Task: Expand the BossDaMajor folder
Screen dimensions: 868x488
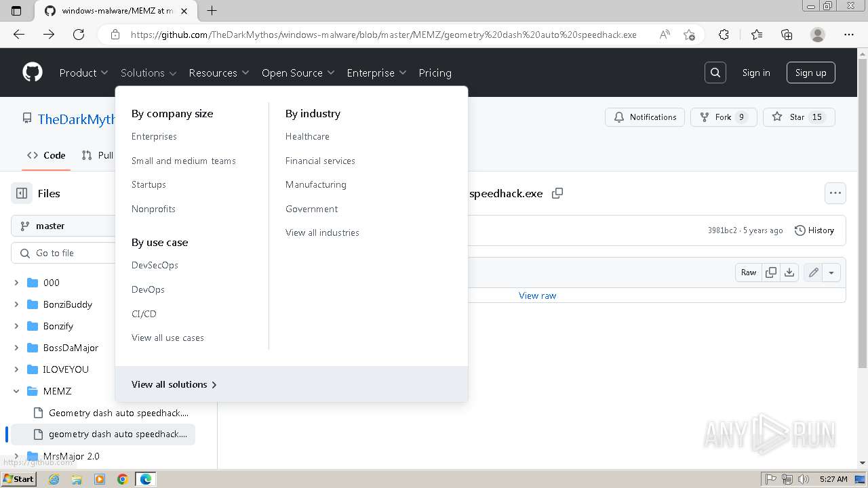Action: 16,348
